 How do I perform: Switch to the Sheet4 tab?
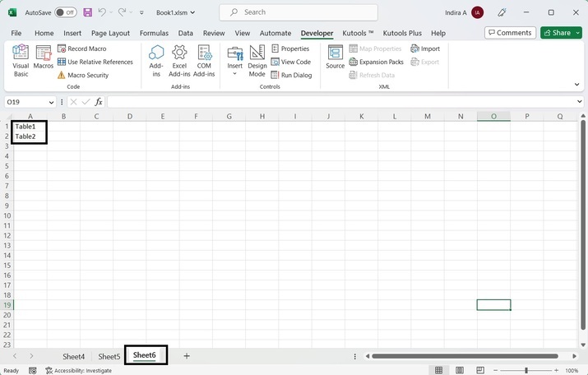tap(73, 356)
